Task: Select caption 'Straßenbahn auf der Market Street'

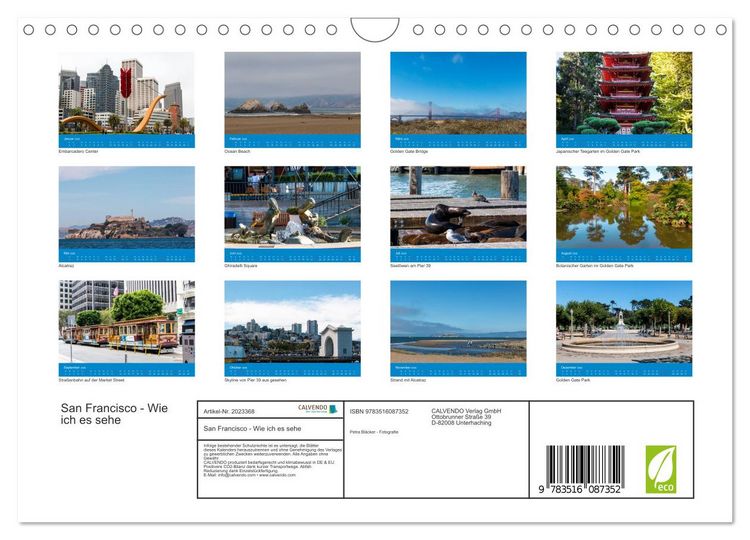Action: 91,380
